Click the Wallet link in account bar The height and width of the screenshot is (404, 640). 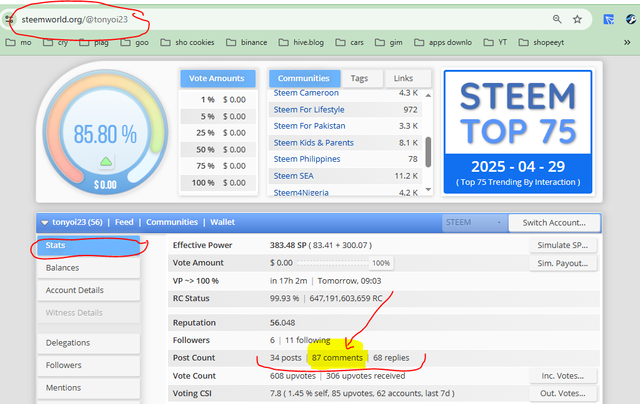222,222
